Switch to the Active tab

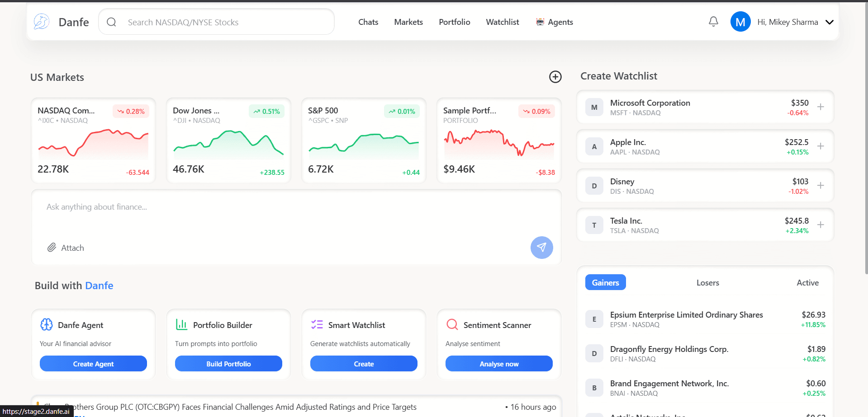(x=808, y=282)
